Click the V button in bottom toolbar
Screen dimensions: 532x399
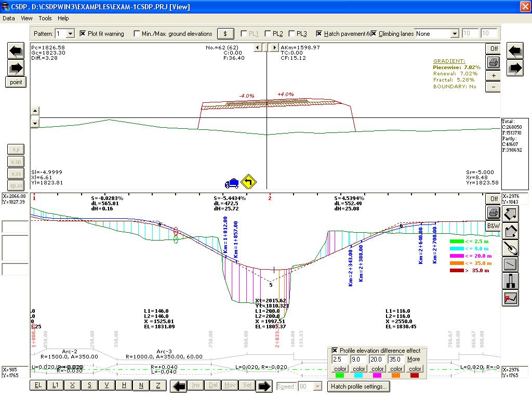(107, 385)
